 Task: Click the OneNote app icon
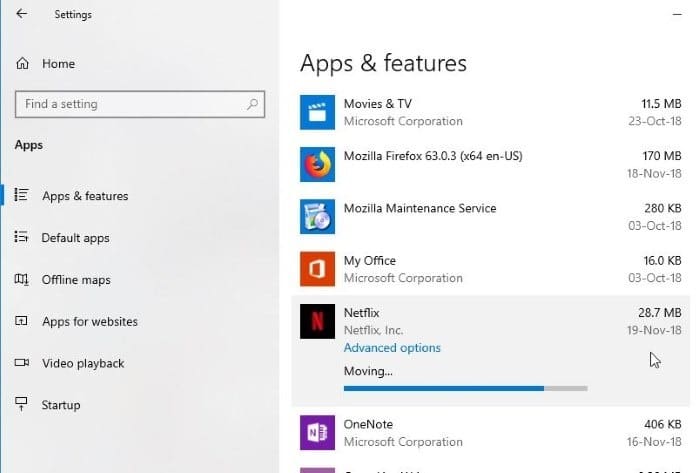pyautogui.click(x=317, y=432)
